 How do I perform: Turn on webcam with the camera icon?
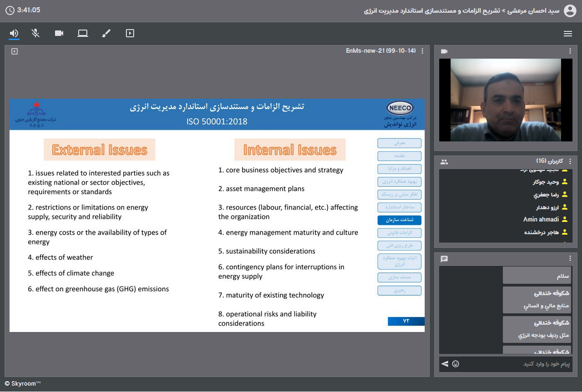(59, 33)
